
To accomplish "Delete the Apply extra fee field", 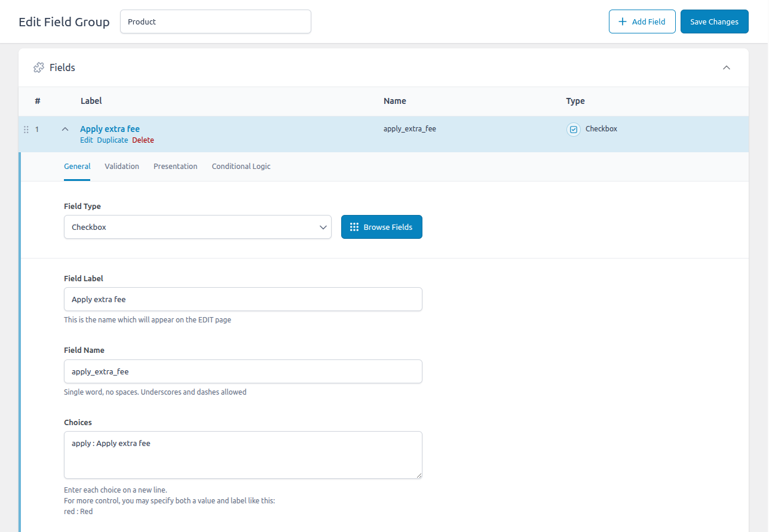I will (143, 140).
